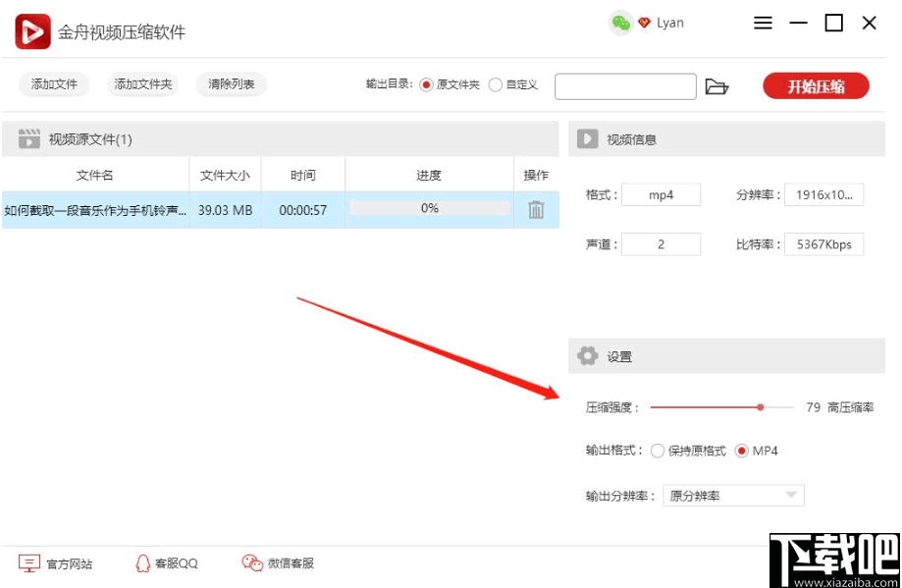902x588 pixels.
Task: Click the gear icon on the 设置 panel
Action: tap(587, 355)
